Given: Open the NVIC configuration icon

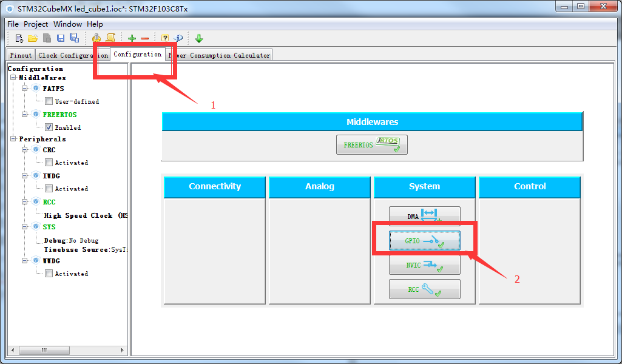Looking at the screenshot, I should 424,265.
